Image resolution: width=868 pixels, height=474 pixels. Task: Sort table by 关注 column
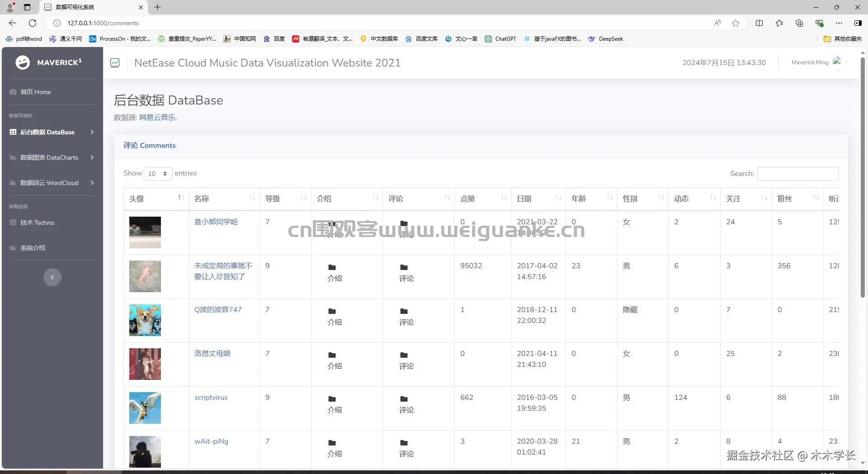(x=746, y=199)
